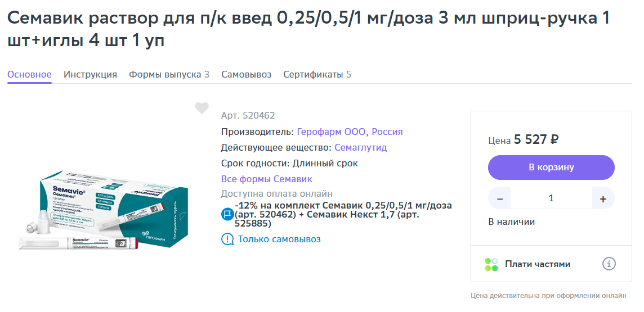This screenshot has height=312, width=644.
Task: Open the Семаглутид active substance link
Action: 361,148
